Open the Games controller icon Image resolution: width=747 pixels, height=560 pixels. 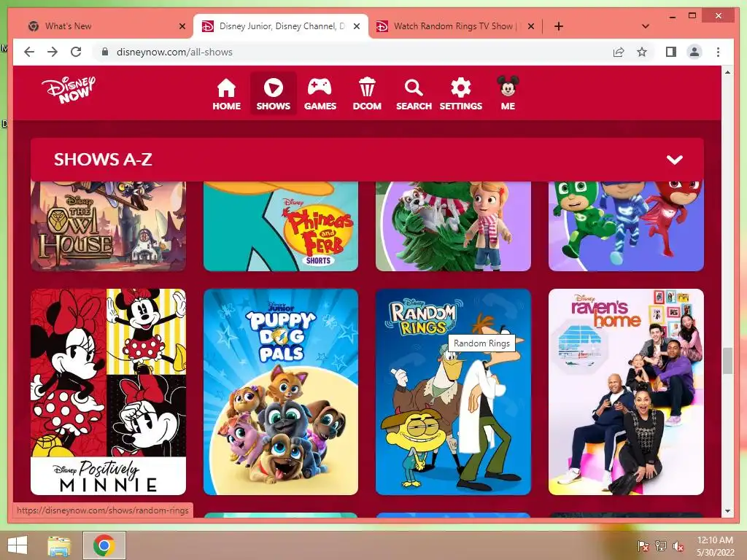320,94
